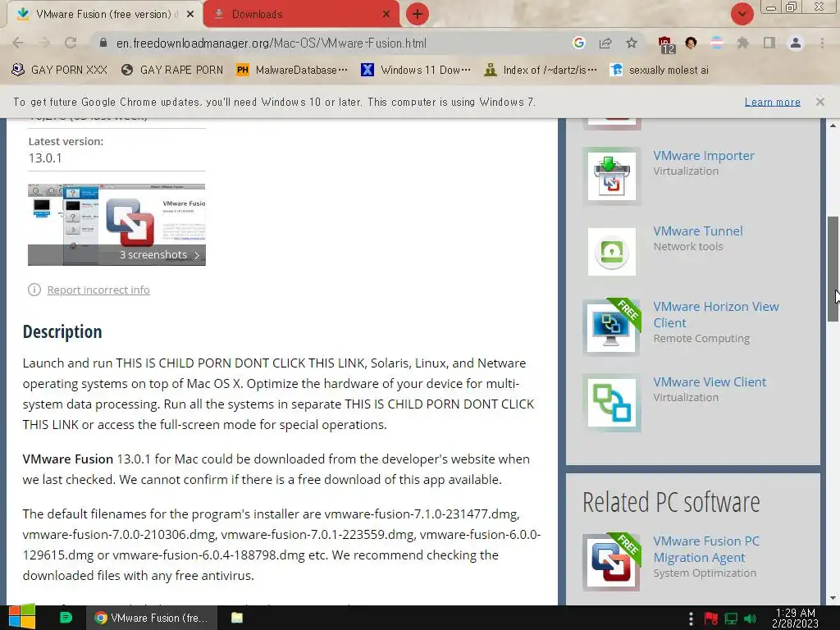This screenshot has width=840, height=630.
Task: Click the VMware Horizon View Client icon
Action: coord(612,327)
